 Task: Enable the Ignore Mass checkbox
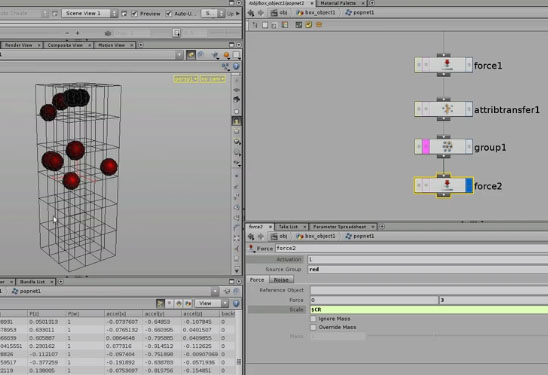point(313,319)
